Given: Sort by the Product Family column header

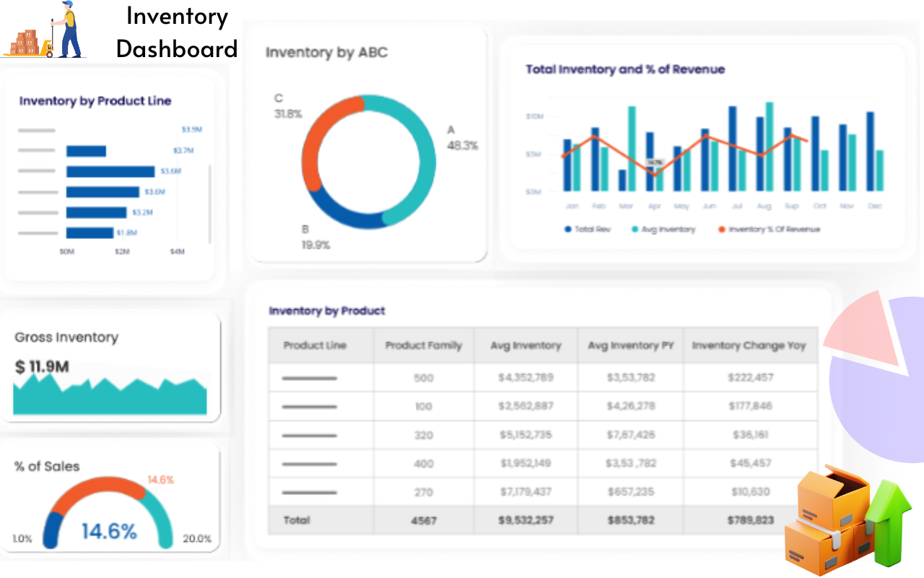Looking at the screenshot, I should [x=424, y=345].
